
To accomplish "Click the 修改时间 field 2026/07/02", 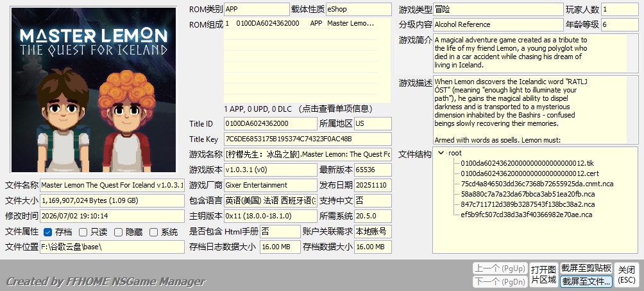I will point(112,216).
